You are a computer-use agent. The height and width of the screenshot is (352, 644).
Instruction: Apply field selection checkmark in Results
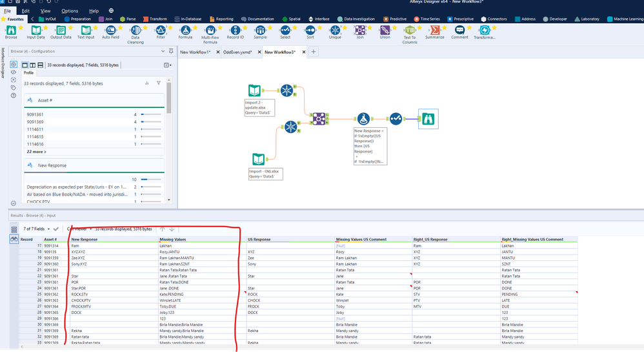pyautogui.click(x=56, y=229)
